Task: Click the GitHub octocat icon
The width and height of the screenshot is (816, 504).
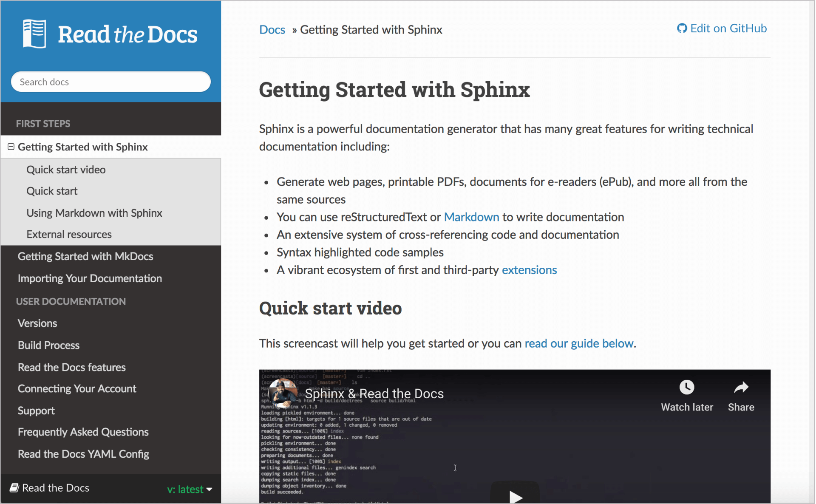Action: click(x=682, y=28)
